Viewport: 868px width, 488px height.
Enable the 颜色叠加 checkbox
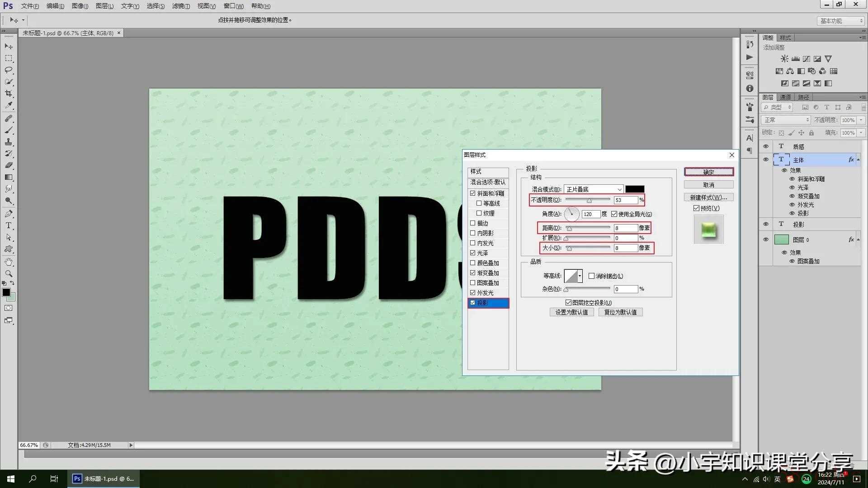coord(473,263)
